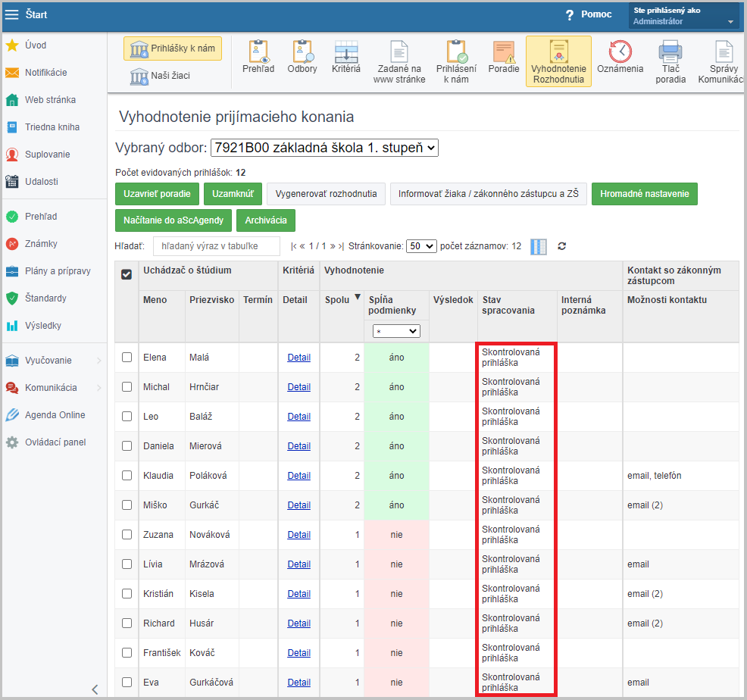Click Informovať žiaka / zákonného zástupcu button
The height and width of the screenshot is (700, 747).
point(489,194)
